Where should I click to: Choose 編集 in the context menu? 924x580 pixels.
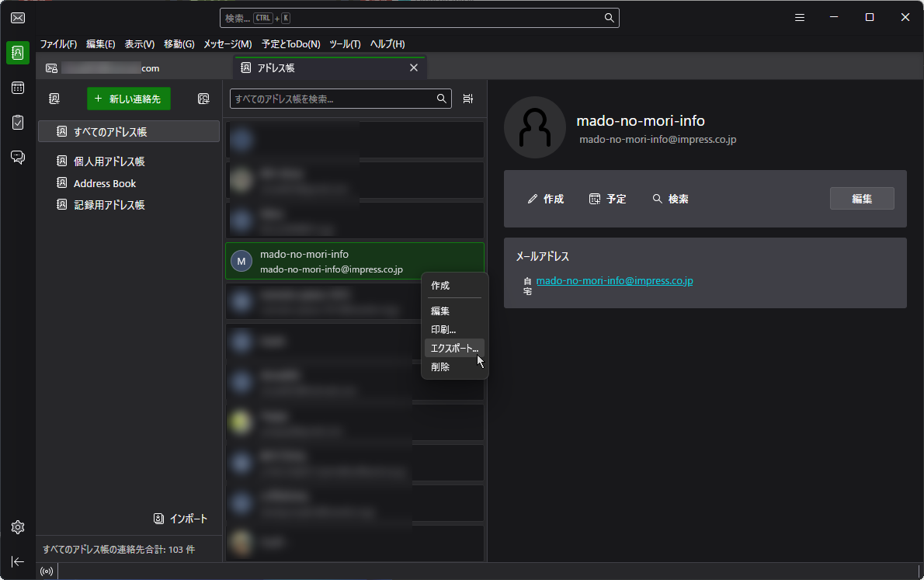coord(454,311)
